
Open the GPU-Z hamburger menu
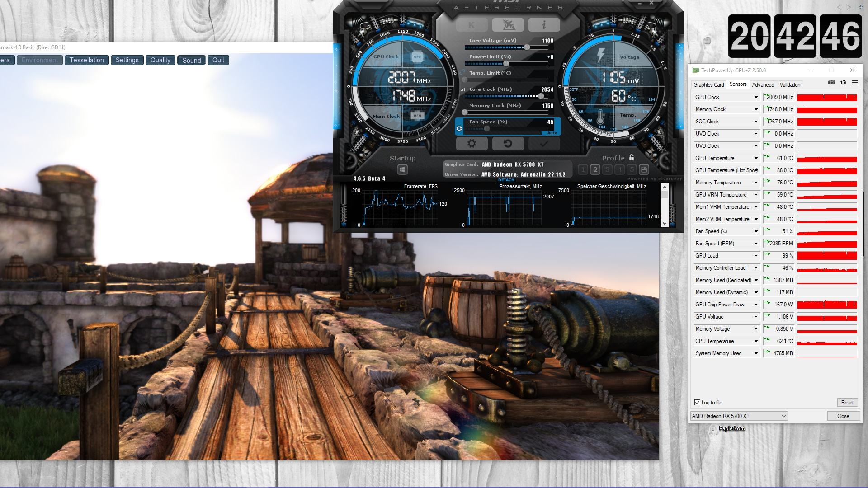(855, 82)
